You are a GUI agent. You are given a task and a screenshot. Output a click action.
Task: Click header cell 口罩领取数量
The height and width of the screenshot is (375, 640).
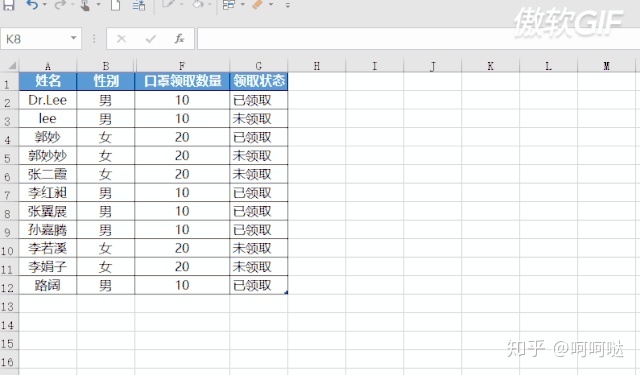tap(182, 81)
